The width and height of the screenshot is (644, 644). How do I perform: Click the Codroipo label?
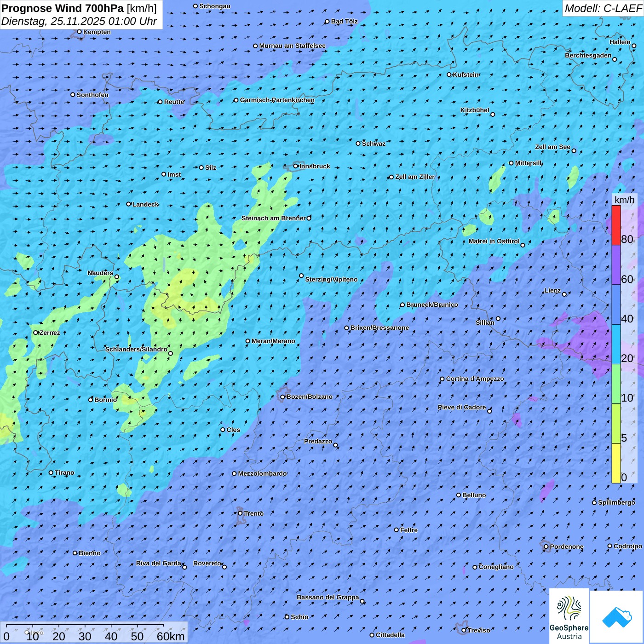point(628,546)
